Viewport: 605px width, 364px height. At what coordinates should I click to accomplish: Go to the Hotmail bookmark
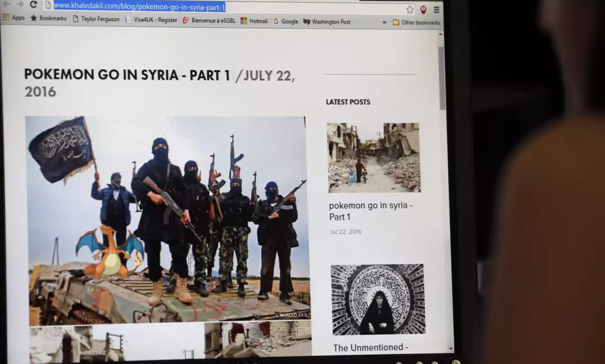pyautogui.click(x=254, y=21)
